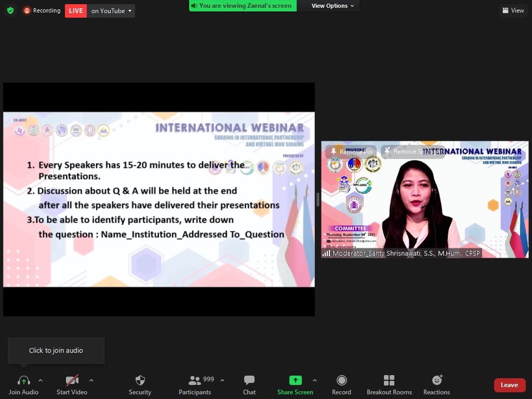Click the moderator video thumbnail
This screenshot has height=399, width=532.
click(x=425, y=199)
